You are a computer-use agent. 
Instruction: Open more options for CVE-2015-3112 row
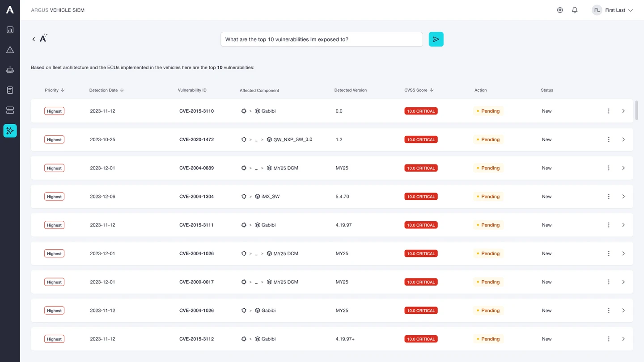click(x=609, y=339)
